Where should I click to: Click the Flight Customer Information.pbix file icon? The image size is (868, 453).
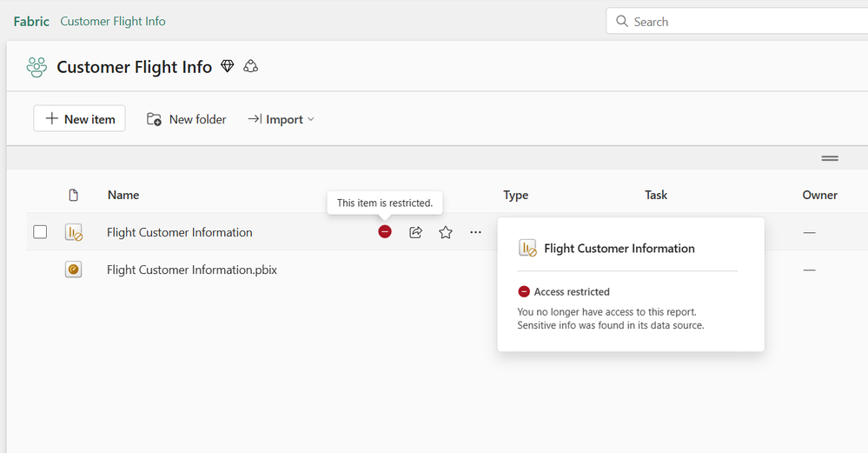click(x=74, y=270)
